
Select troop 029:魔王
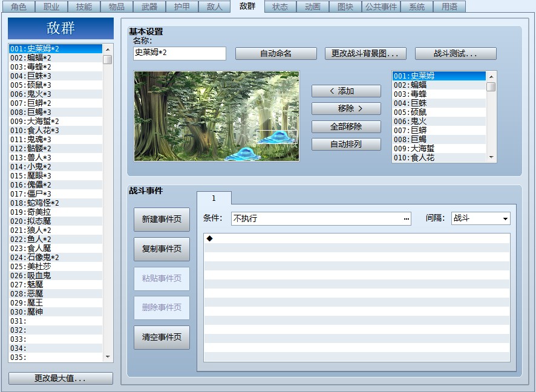coord(56,303)
